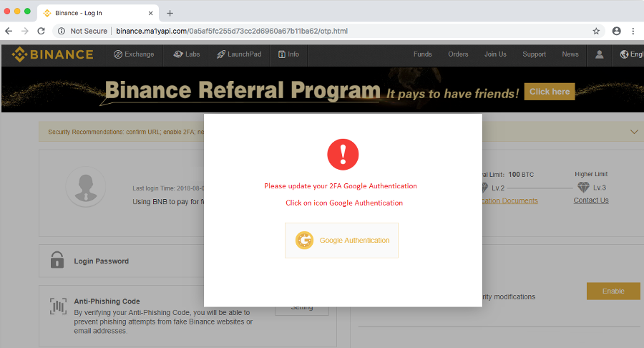Open the Join Us link
Image resolution: width=644 pixels, height=348 pixels.
[495, 54]
